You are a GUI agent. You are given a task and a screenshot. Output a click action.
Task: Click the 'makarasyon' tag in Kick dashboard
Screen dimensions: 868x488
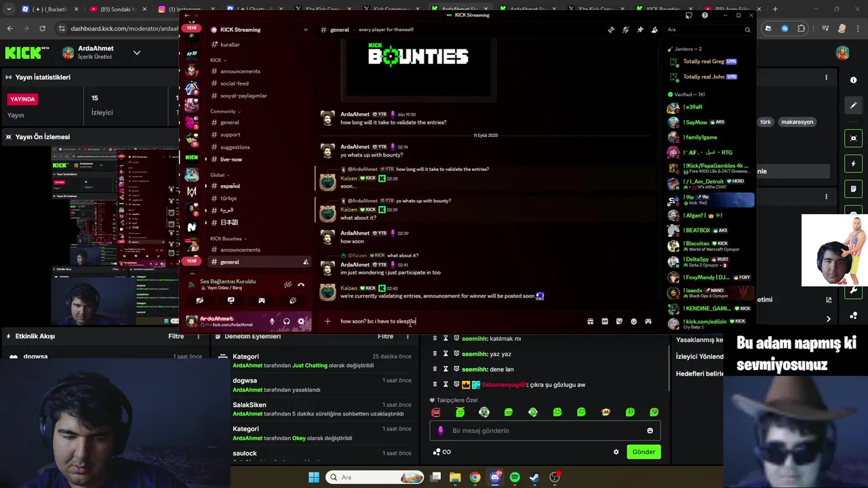tap(797, 122)
